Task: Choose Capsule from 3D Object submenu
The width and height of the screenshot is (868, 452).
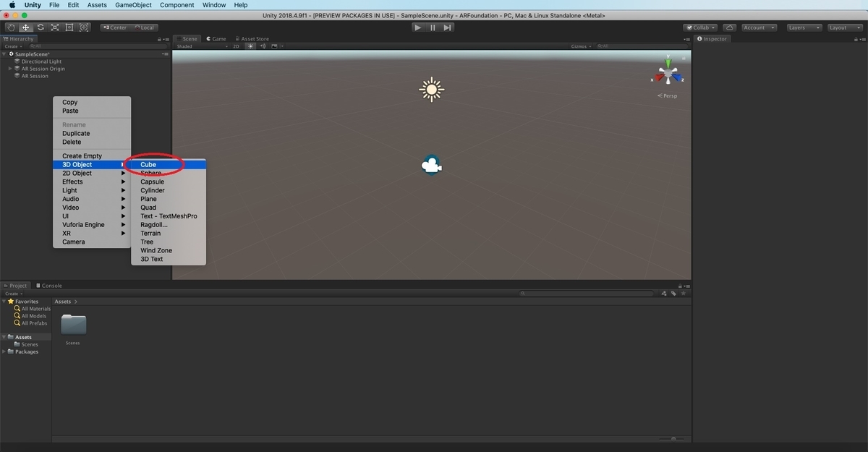Action: coord(169,182)
